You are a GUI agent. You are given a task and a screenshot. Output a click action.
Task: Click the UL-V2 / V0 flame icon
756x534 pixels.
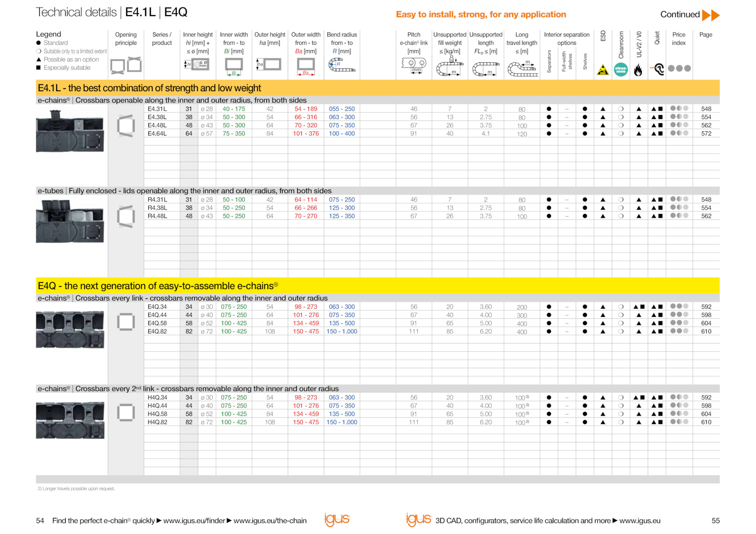coord(638,70)
